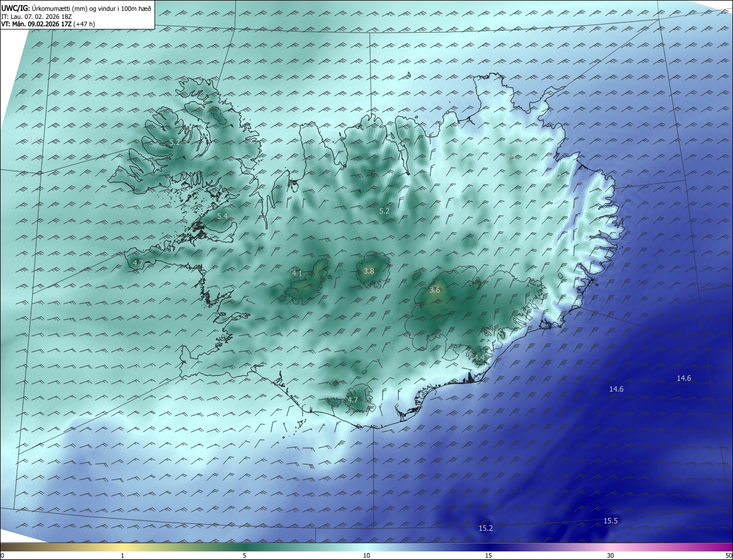The image size is (733, 560).
Task: Click the 5.2 label on the Westfjords peninsula
Action: tap(175, 142)
